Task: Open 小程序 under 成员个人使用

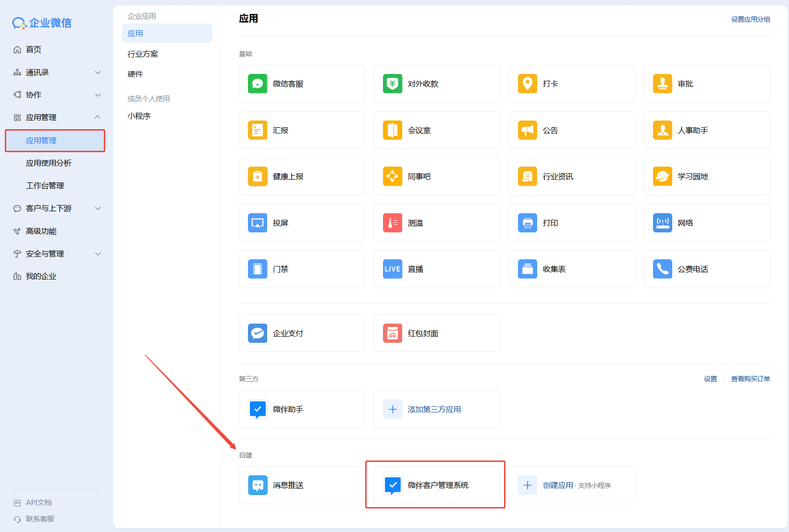Action: click(x=139, y=116)
